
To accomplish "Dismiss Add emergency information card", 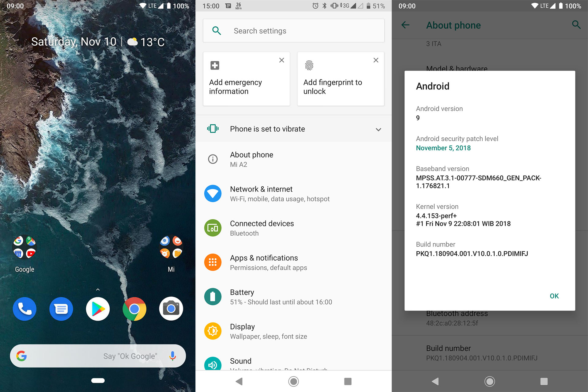I will 281,60.
